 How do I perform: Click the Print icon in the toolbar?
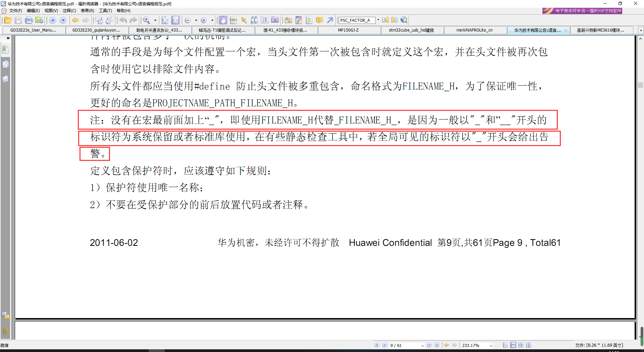tap(29, 20)
